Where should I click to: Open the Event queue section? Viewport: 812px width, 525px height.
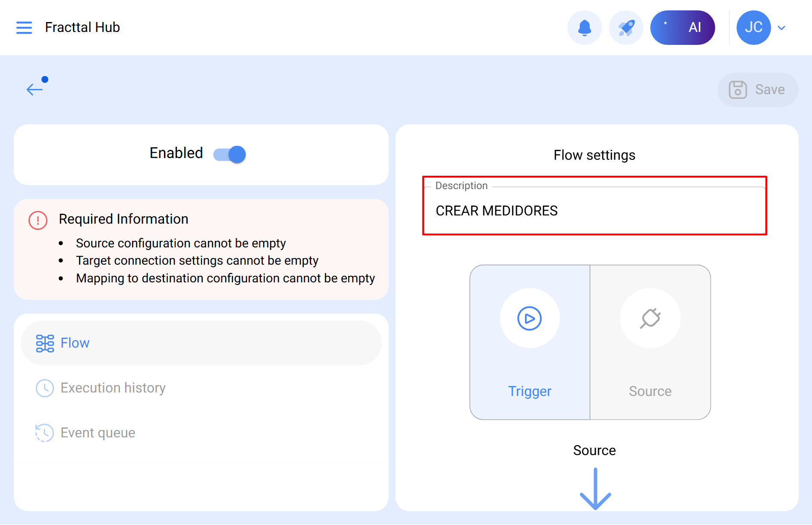98,433
